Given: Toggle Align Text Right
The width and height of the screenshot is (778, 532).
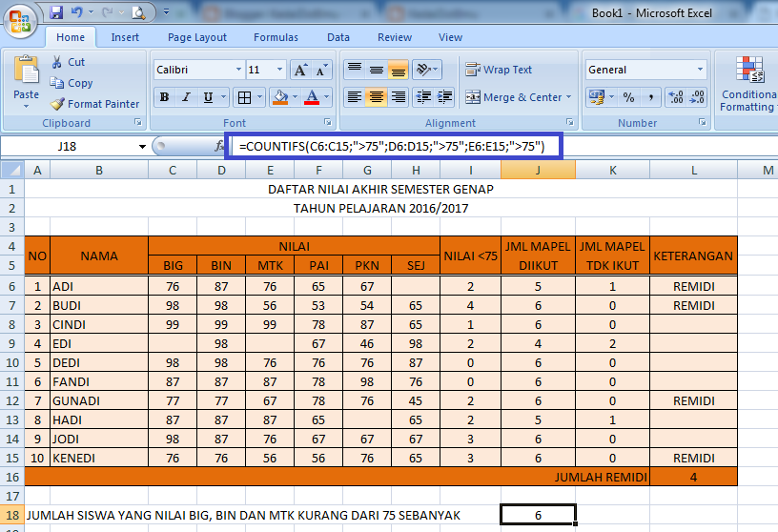Looking at the screenshot, I should [x=398, y=97].
